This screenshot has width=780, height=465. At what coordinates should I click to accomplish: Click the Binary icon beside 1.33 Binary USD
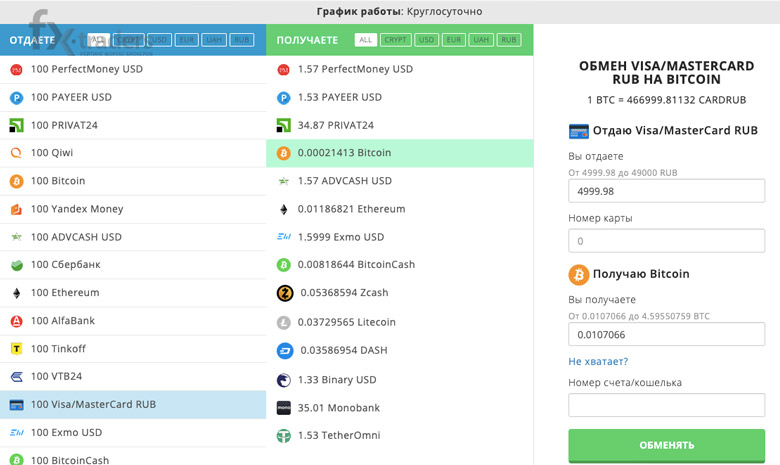[x=284, y=380]
